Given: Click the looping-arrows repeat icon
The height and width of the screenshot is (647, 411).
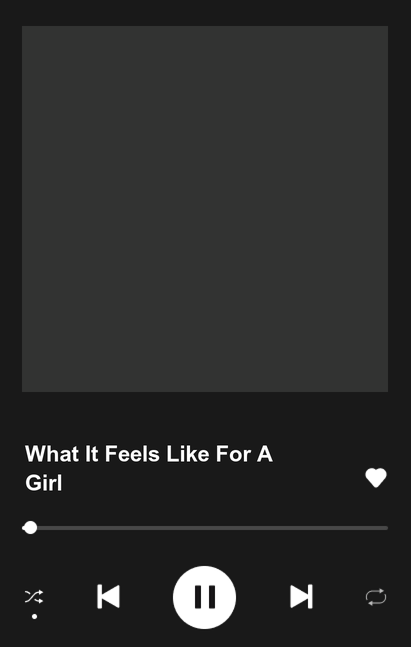Looking at the screenshot, I should tap(376, 597).
